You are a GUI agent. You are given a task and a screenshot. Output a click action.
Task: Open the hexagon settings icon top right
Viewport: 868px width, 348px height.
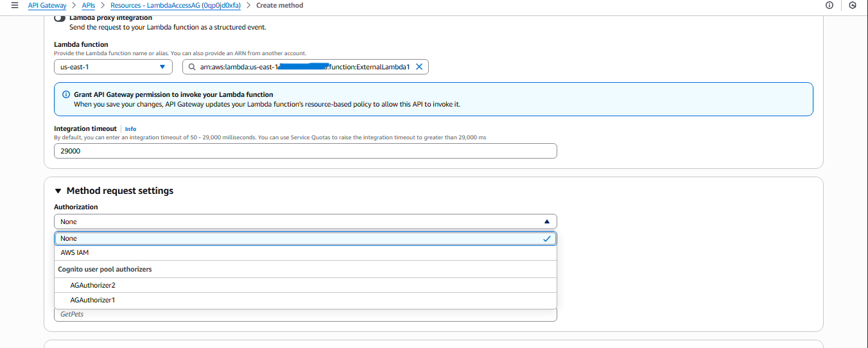tap(853, 5)
